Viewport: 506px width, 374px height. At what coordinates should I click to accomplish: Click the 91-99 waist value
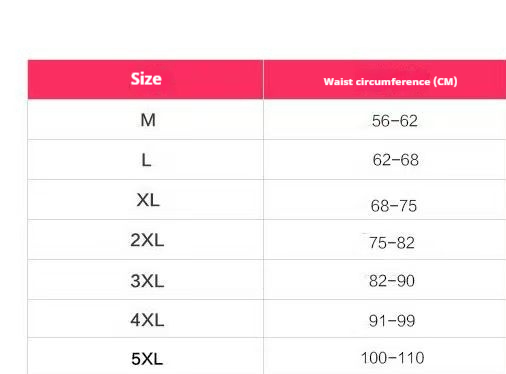pos(392,321)
